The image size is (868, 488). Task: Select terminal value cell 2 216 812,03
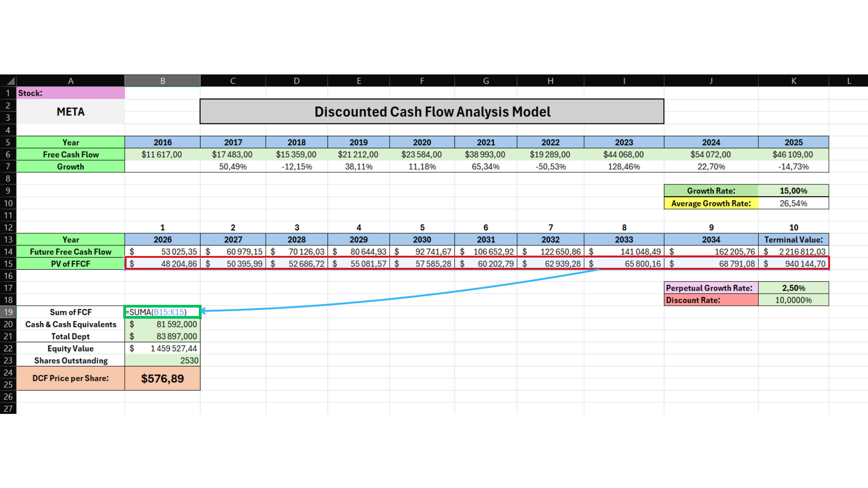point(794,252)
